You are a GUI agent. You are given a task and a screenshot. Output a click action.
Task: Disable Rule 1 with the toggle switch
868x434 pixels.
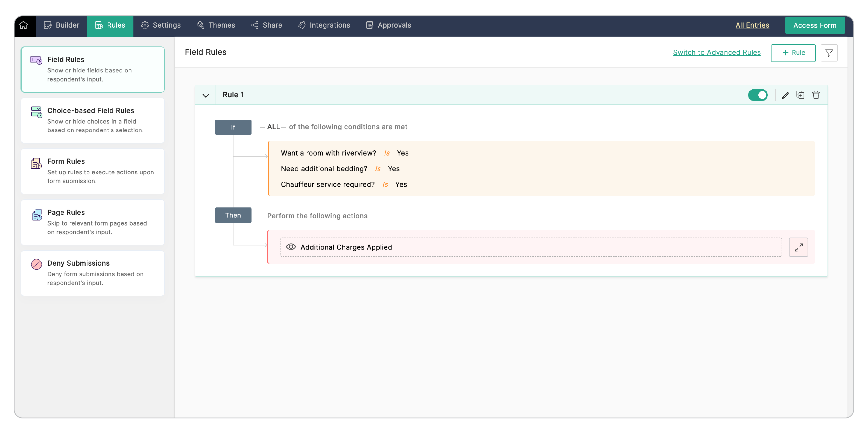pos(758,95)
